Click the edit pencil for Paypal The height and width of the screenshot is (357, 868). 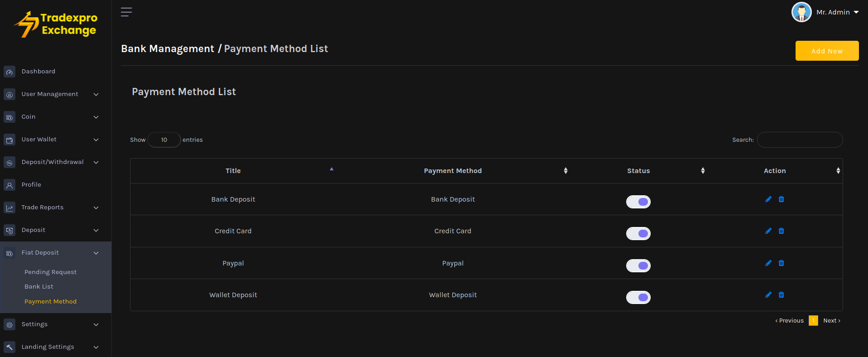(768, 263)
